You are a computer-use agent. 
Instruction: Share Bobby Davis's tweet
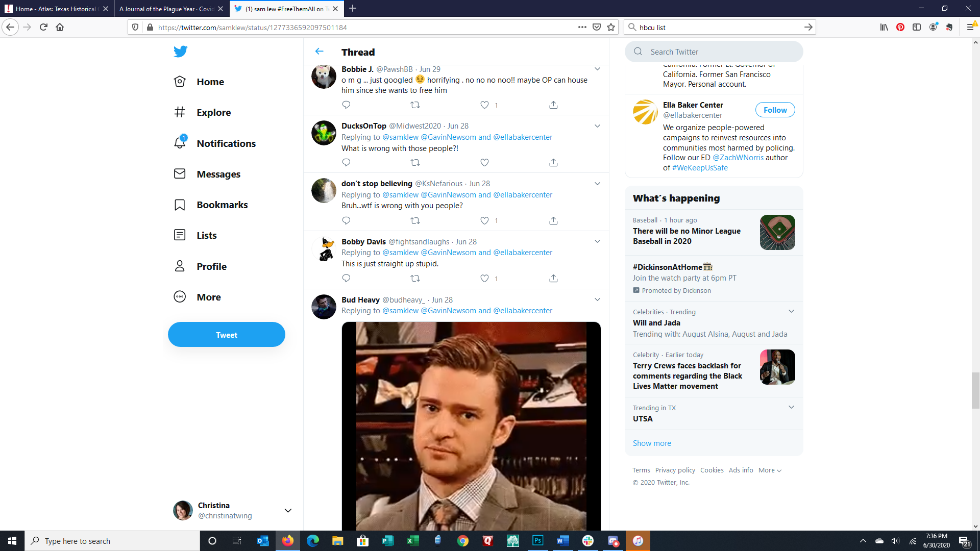click(x=553, y=278)
